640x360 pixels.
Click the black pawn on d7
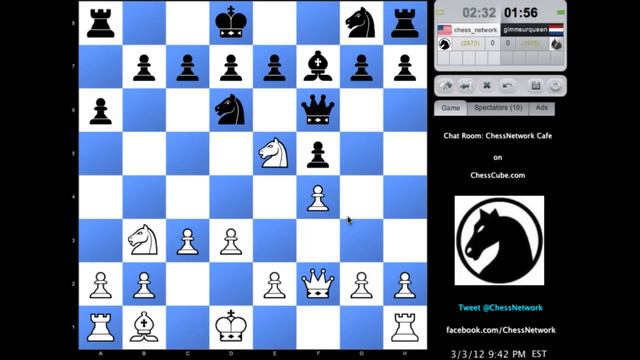[x=231, y=67]
